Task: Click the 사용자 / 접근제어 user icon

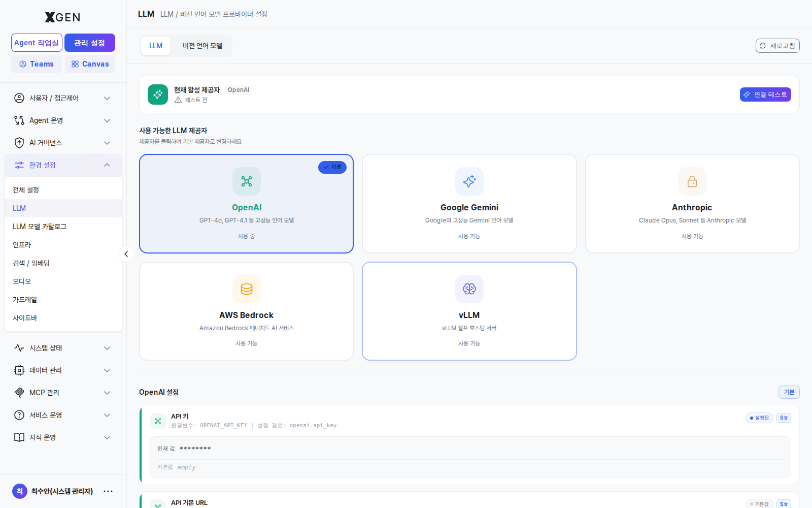Action: coord(19,98)
